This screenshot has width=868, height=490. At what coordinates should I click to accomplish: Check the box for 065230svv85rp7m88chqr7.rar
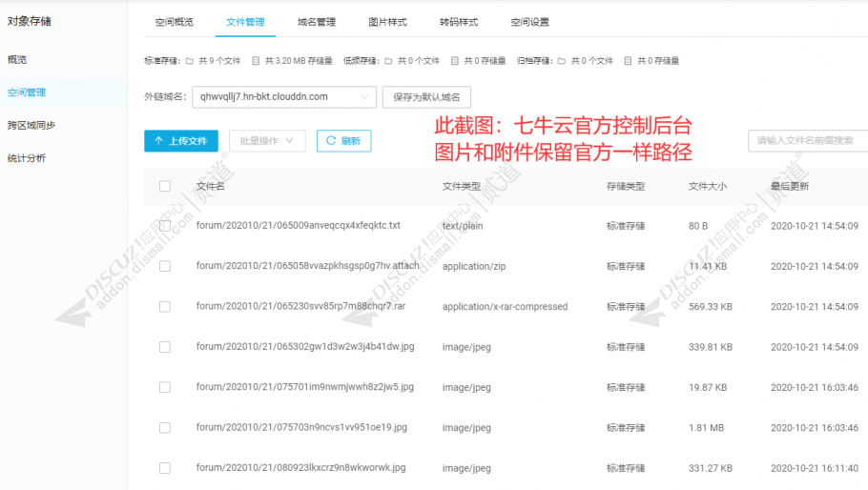165,306
